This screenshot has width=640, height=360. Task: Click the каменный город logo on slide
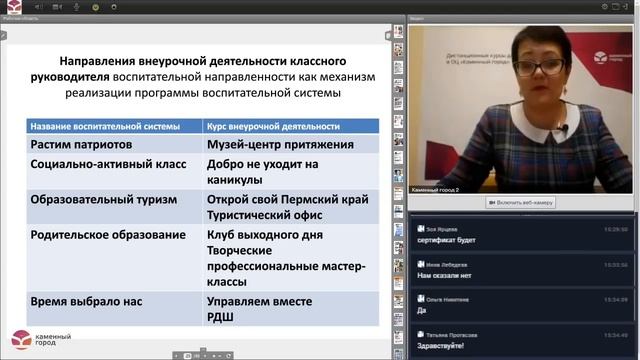[41, 340]
